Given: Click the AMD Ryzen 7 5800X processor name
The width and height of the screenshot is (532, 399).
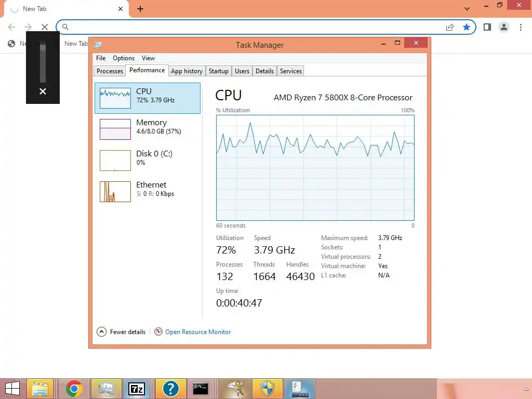Looking at the screenshot, I should (343, 98).
